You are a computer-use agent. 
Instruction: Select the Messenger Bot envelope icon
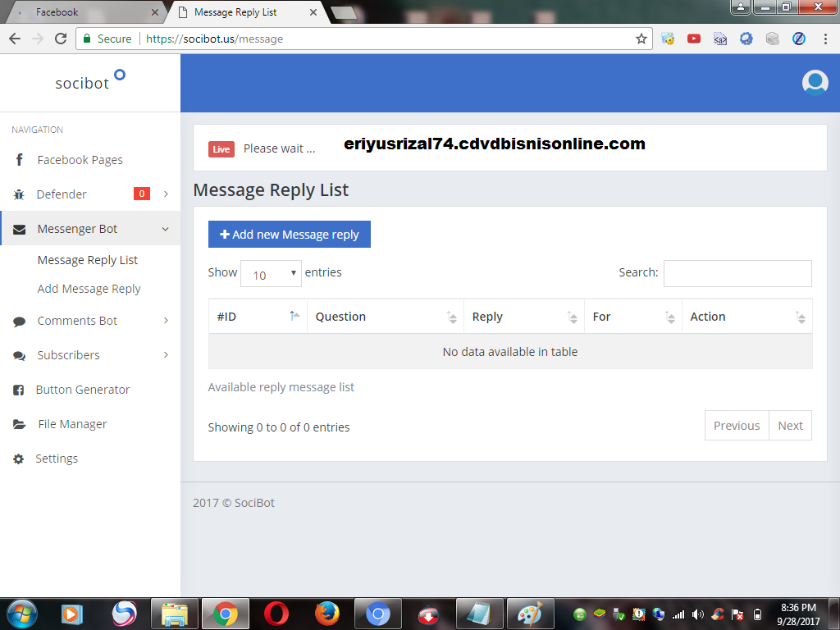click(18, 228)
